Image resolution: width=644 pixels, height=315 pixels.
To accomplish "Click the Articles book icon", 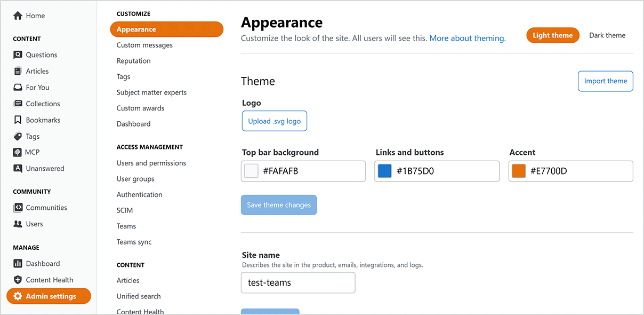I will (x=18, y=71).
